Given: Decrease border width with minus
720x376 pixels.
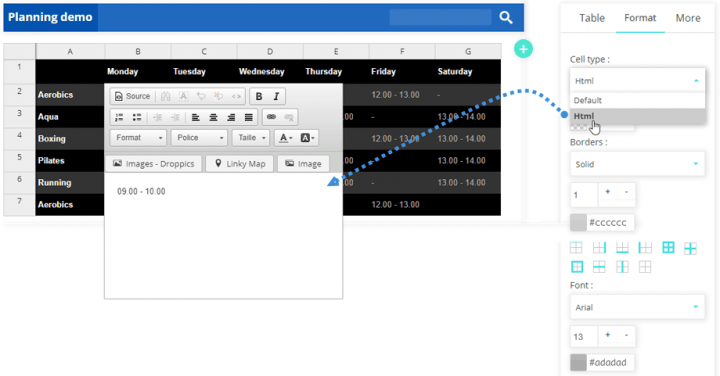Looking at the screenshot, I should [626, 192].
